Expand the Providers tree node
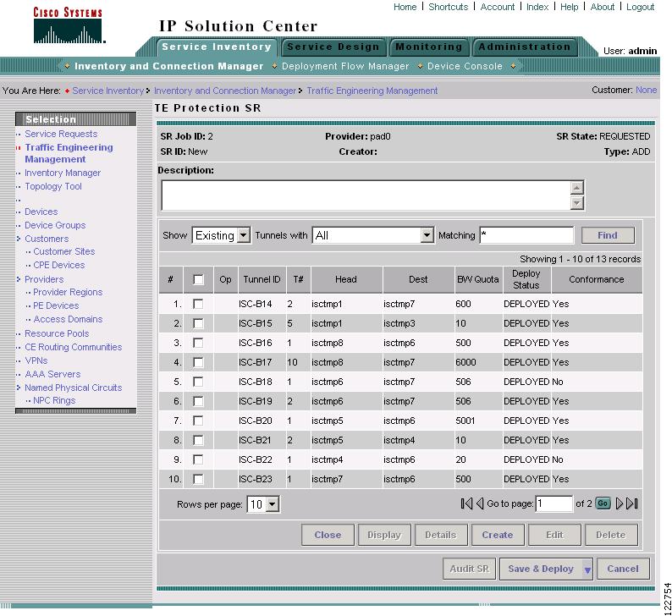Image resolution: width=672 pixels, height=616 pixels. tap(19, 279)
